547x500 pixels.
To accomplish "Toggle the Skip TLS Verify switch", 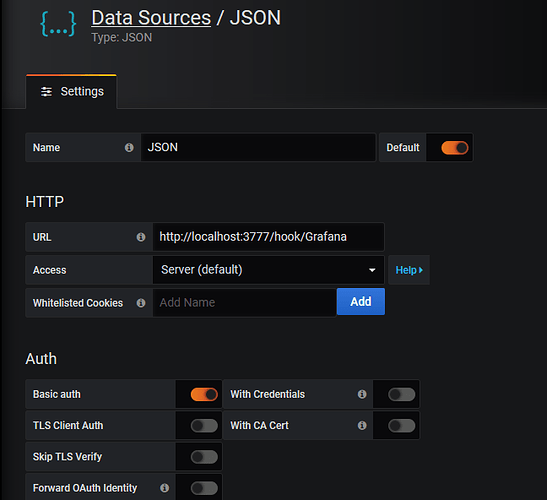I will [204, 457].
